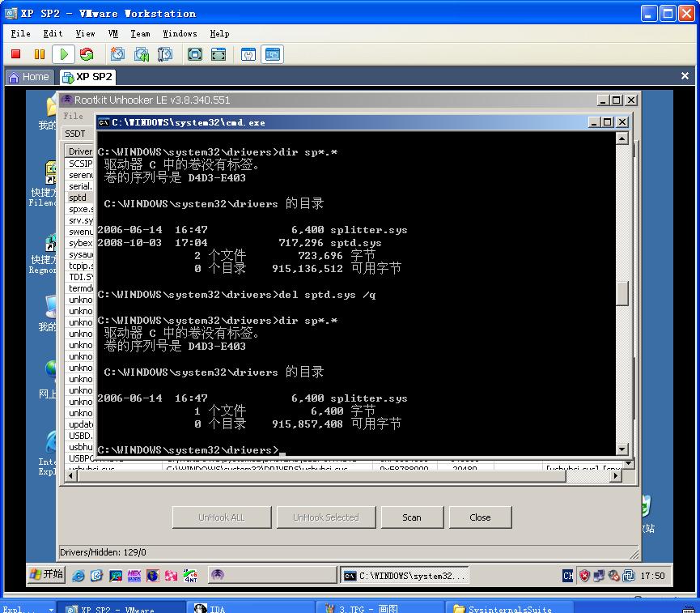This screenshot has height=613, width=700.
Task: Click SysinternalsSuite on host taskbar
Action: point(509,608)
